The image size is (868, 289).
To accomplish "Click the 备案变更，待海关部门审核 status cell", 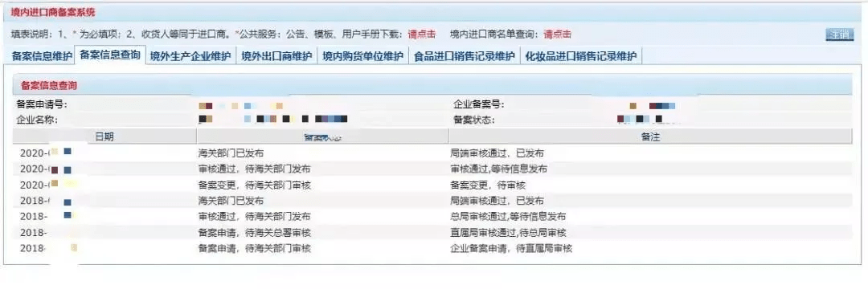I will (x=255, y=185).
